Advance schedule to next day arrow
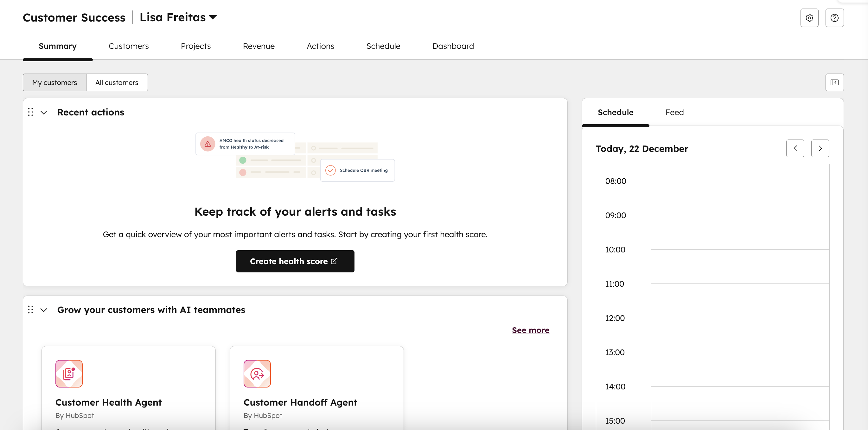The width and height of the screenshot is (868, 430). (820, 148)
